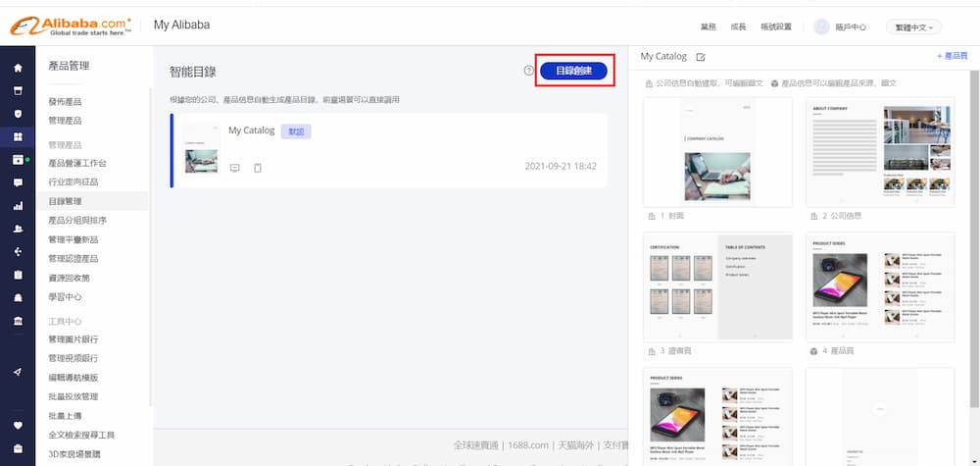The height and width of the screenshot is (466, 980).
Task: Click the Alibaba.com logo
Action: pyautogui.click(x=71, y=26)
